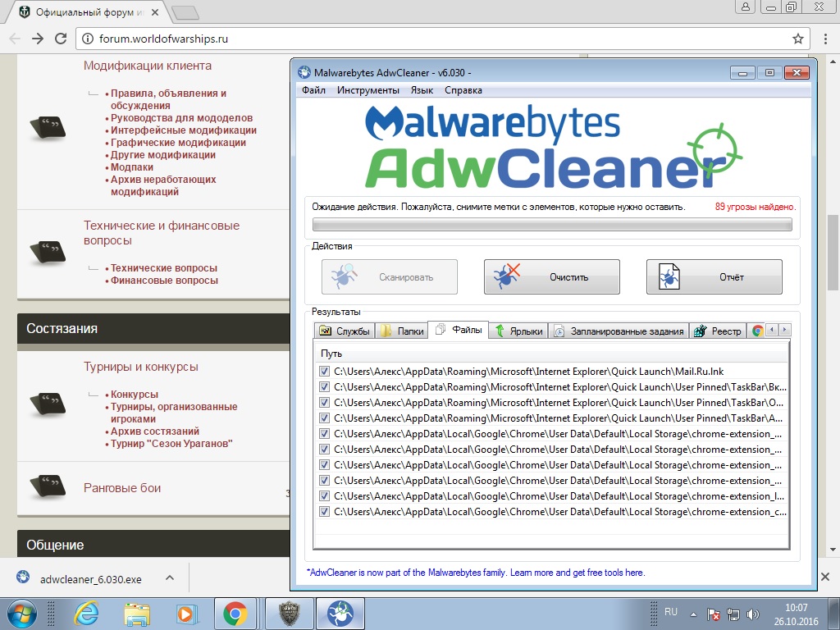Click the forum page vertical scrollbar thumb

pyautogui.click(x=832, y=253)
